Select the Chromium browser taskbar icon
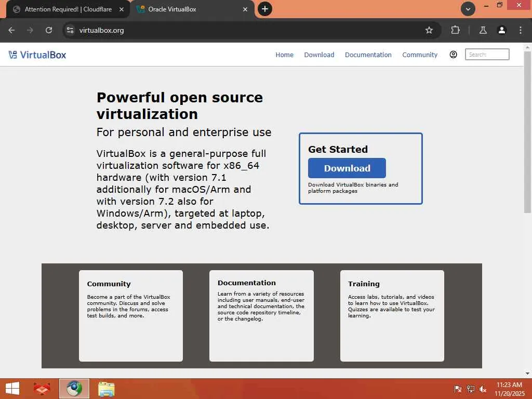The height and width of the screenshot is (399, 532). (74, 389)
